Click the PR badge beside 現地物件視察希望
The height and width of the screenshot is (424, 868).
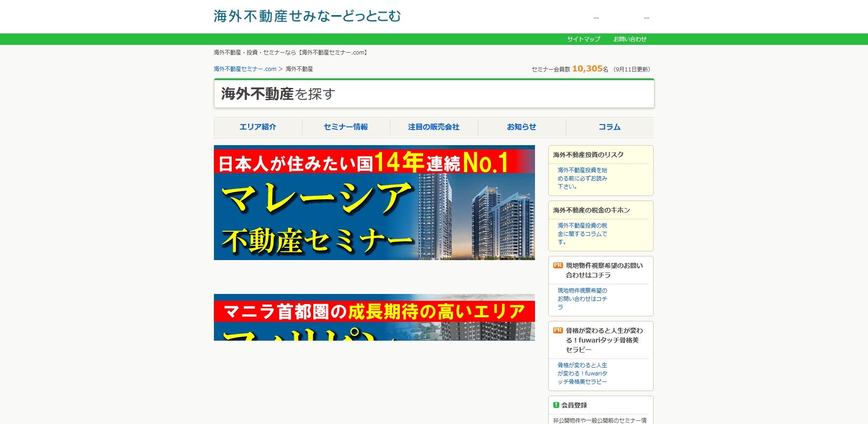click(558, 266)
